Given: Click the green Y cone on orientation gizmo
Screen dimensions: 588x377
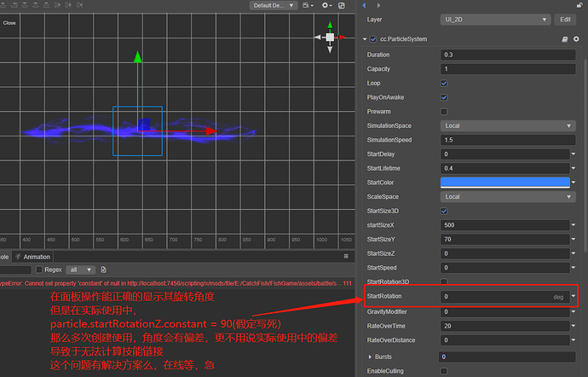Looking at the screenshot, I should tap(330, 25).
